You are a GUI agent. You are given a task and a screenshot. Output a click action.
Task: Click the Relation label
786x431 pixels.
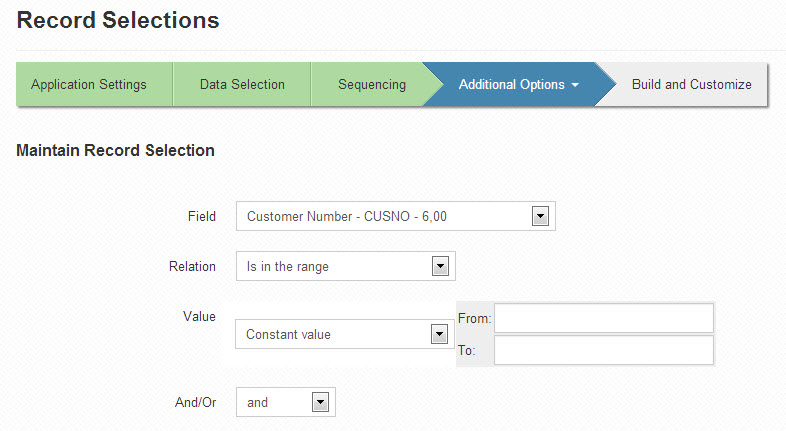pos(192,266)
